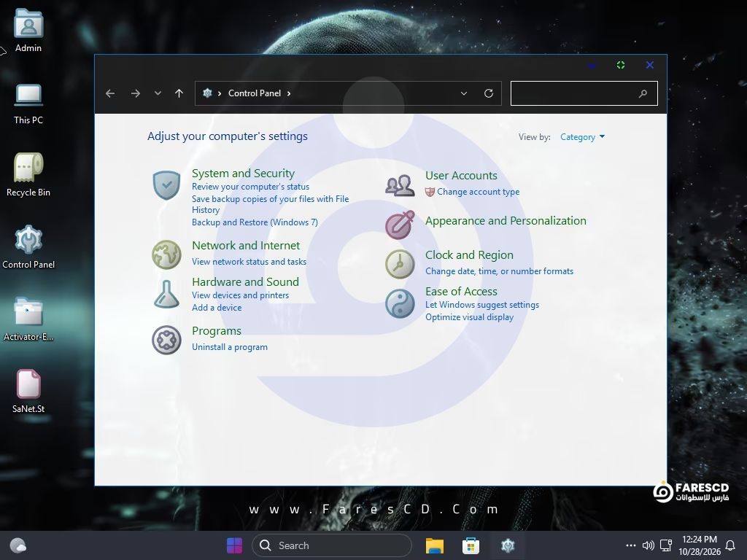The image size is (747, 560).
Task: Click Change date, time, or number formats
Action: (x=499, y=271)
